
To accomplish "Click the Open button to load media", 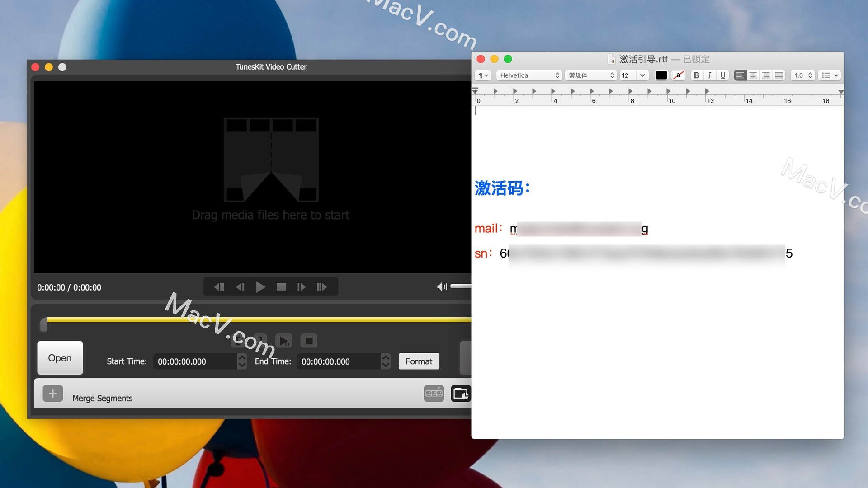I will pos(59,357).
